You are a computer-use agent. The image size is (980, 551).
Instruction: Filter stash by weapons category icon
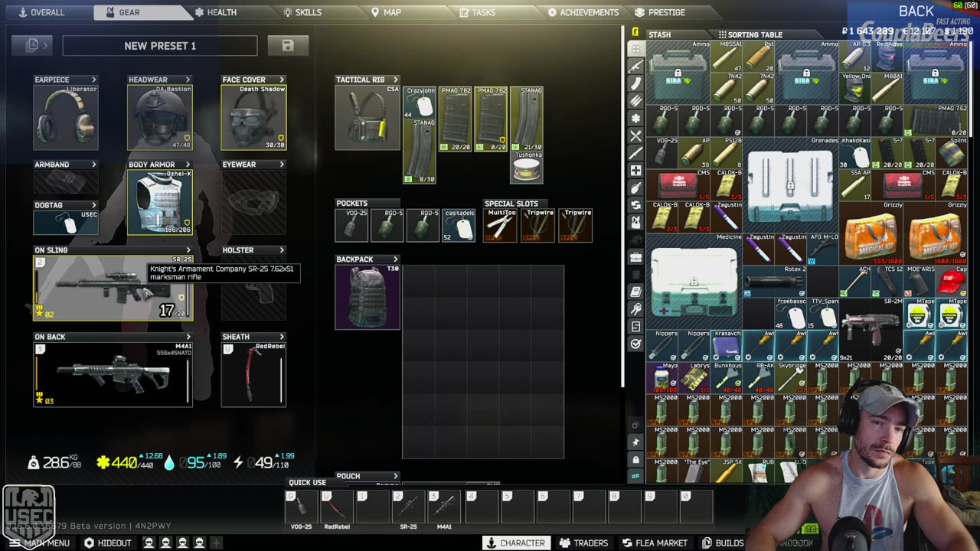pyautogui.click(x=635, y=67)
